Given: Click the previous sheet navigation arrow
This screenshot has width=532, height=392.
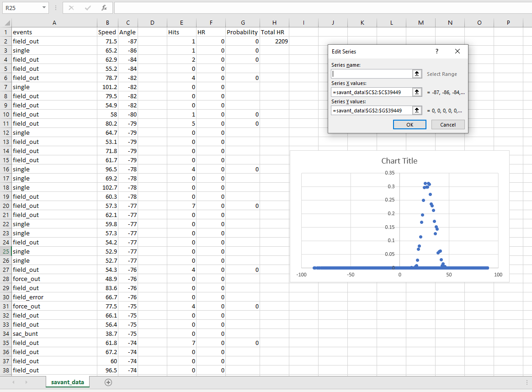Looking at the screenshot, I should click(x=14, y=382).
